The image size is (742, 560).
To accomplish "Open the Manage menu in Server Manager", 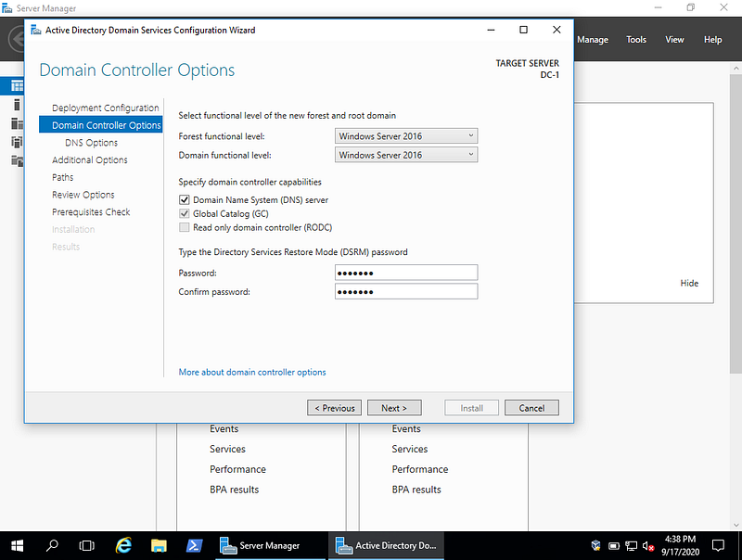I will (x=593, y=40).
